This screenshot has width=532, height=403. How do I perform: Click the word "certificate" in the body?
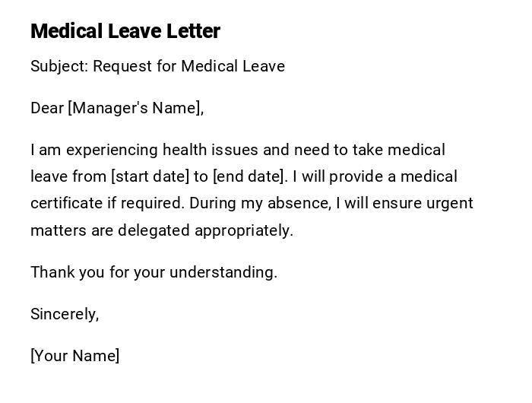point(65,203)
